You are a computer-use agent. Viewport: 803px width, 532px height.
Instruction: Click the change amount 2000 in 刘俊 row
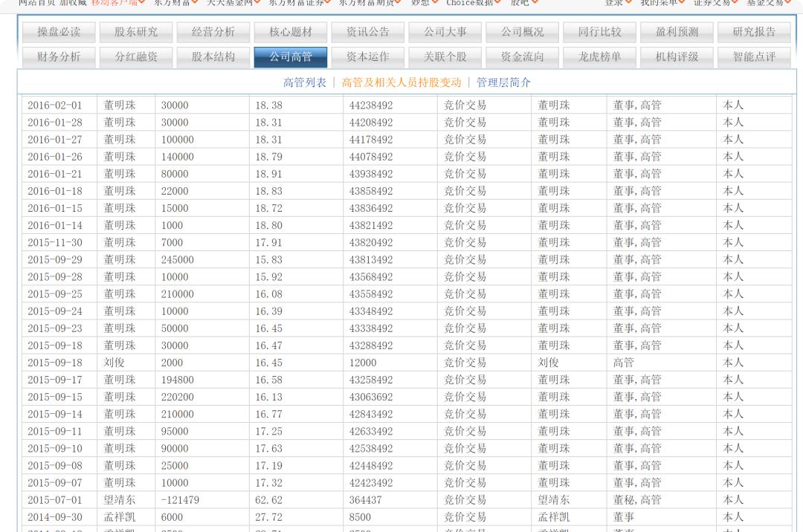(172, 363)
